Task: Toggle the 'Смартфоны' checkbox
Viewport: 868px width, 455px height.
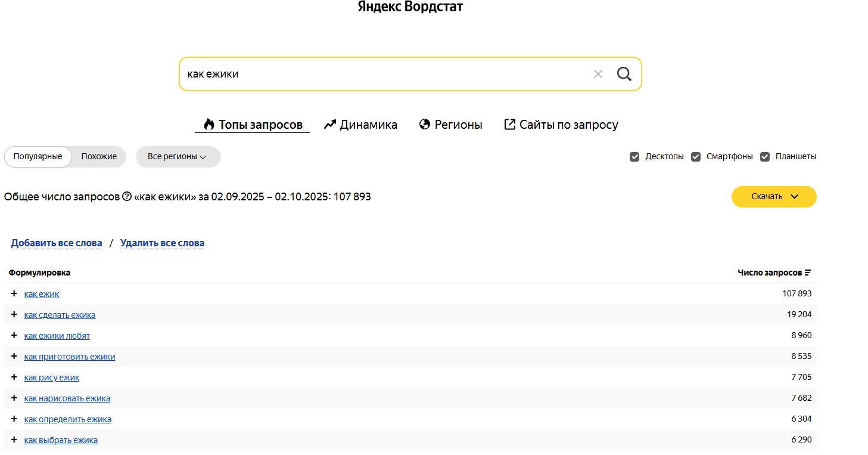Action: click(x=696, y=157)
